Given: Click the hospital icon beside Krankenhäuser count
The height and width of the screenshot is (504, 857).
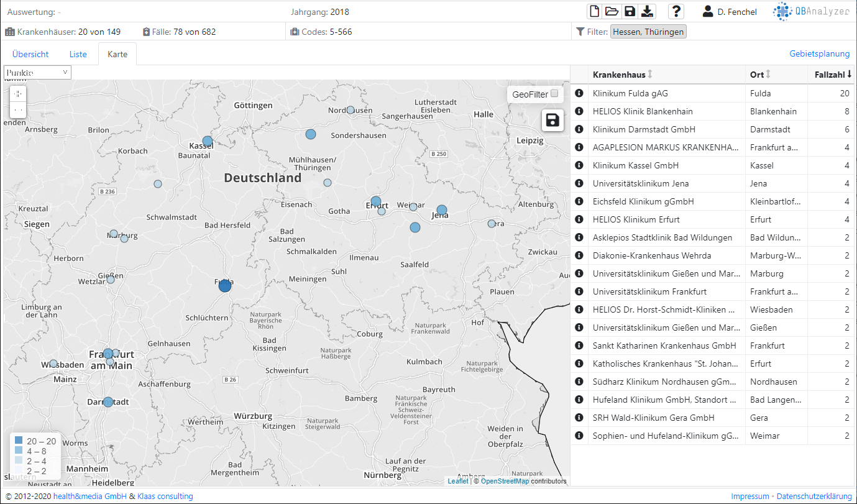Looking at the screenshot, I should [10, 32].
